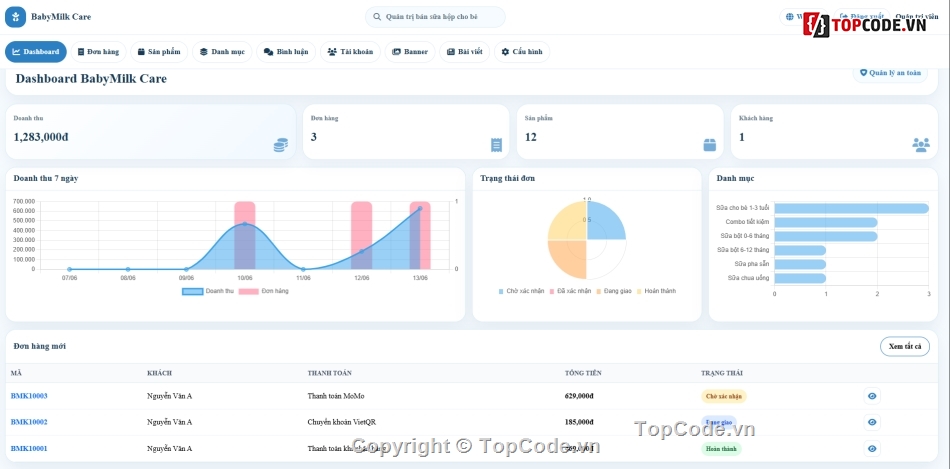Click Nguyễn Văn A in BMK10003 row
This screenshot has width=950, height=469.
(x=170, y=396)
